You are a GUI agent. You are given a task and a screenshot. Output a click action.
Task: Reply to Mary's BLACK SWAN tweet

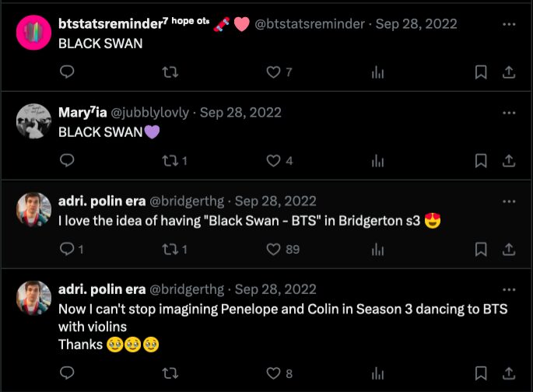click(x=68, y=161)
